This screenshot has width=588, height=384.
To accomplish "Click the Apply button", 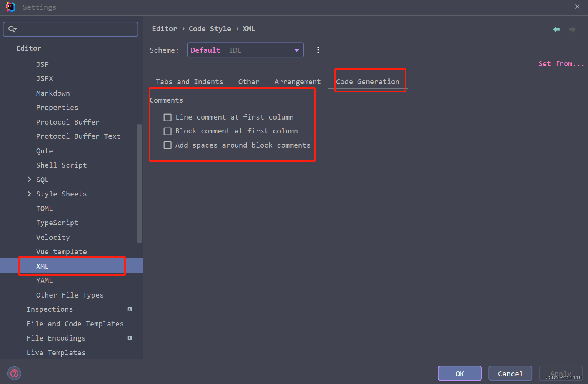I will [561, 373].
